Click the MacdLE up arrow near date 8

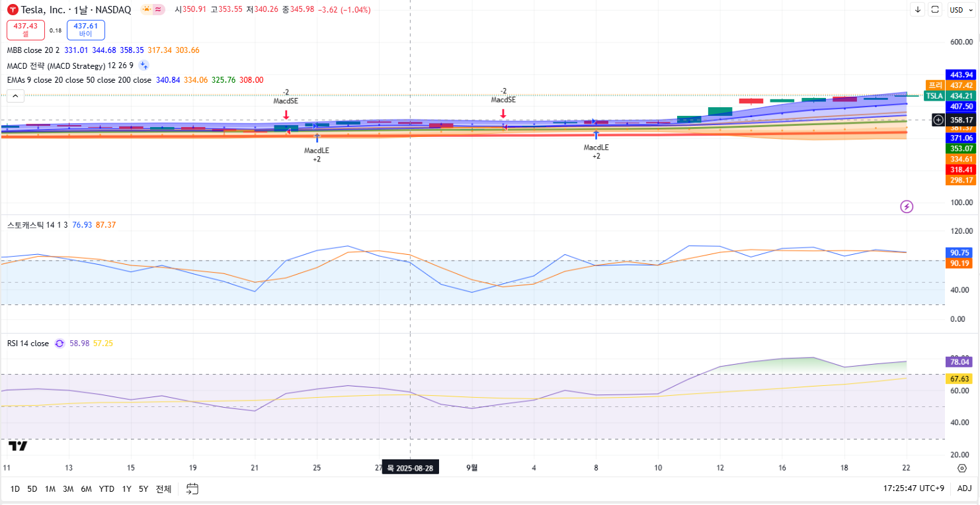coord(596,136)
